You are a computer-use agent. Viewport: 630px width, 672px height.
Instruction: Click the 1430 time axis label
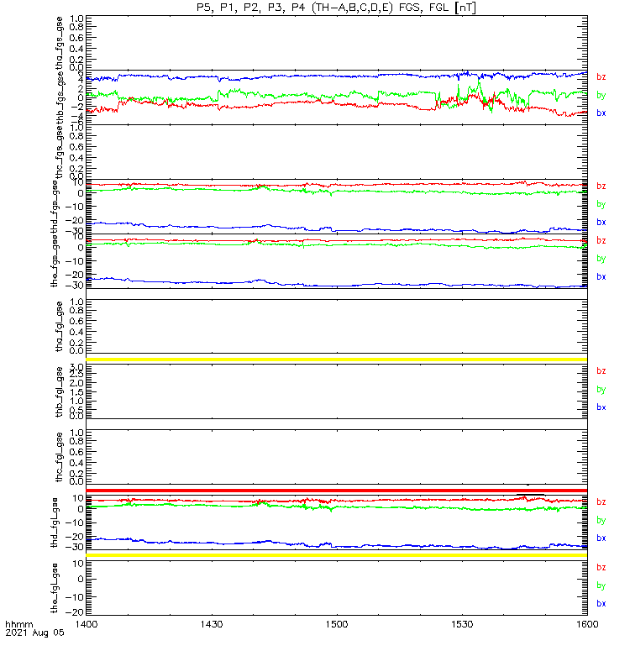[x=212, y=624]
